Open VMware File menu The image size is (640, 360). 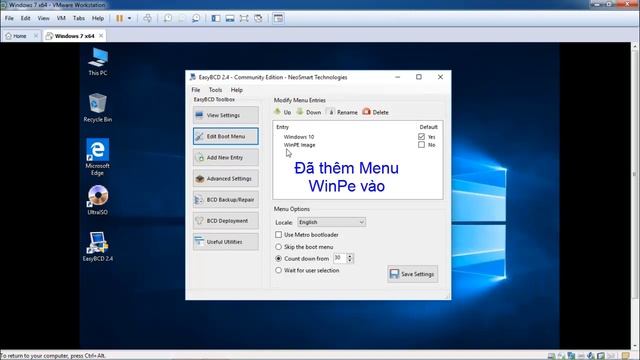[9, 18]
